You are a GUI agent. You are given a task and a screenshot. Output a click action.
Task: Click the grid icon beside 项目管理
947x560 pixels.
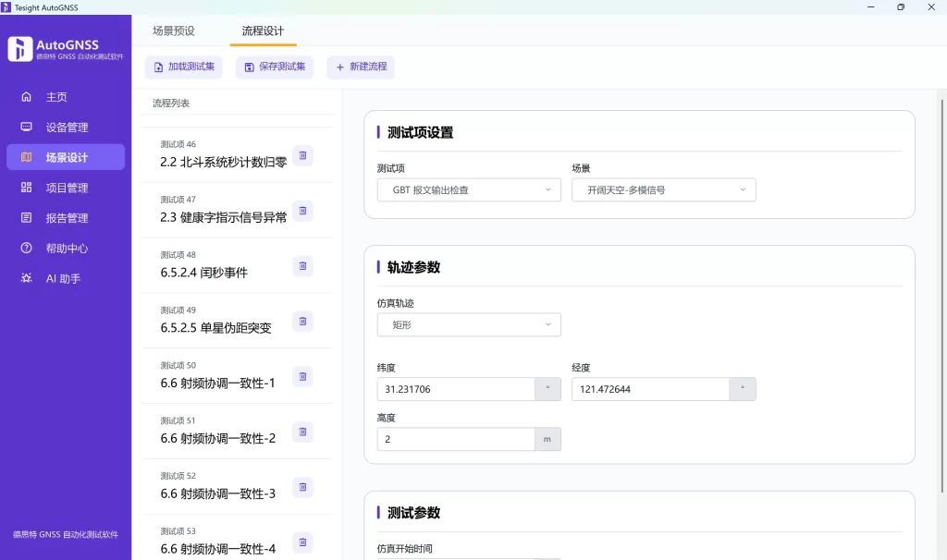26,187
